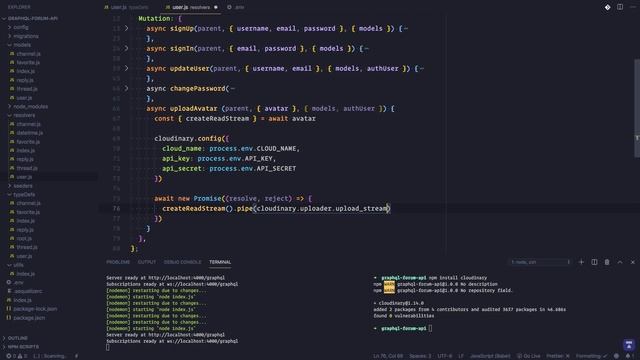Open root.js in the typeDefs folder
Viewport: 640px width, 360px height.
21,238
